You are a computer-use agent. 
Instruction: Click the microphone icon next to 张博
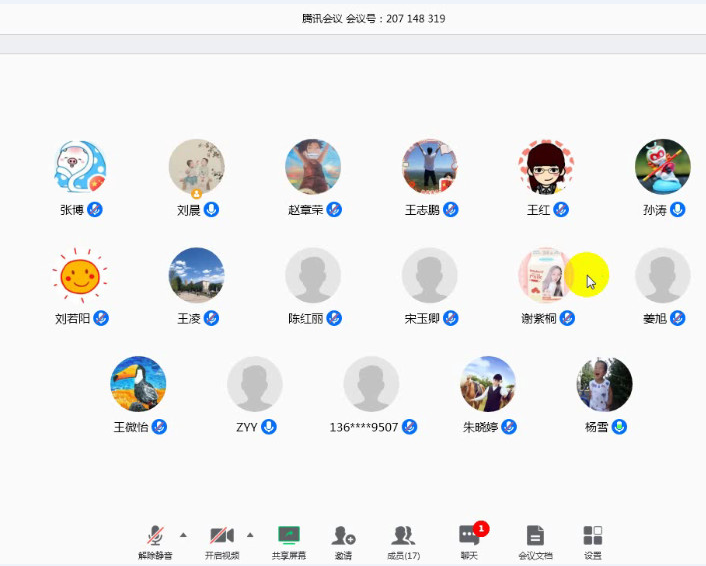[x=95, y=210]
